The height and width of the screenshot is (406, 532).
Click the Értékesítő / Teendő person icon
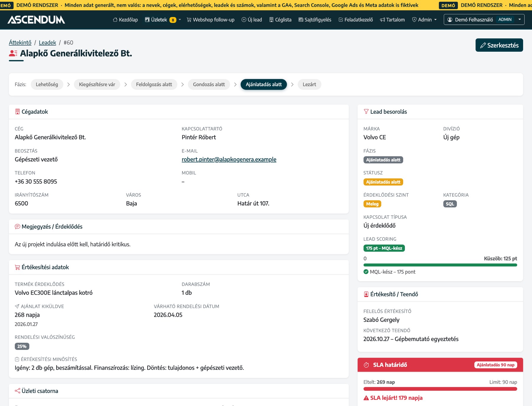click(366, 294)
